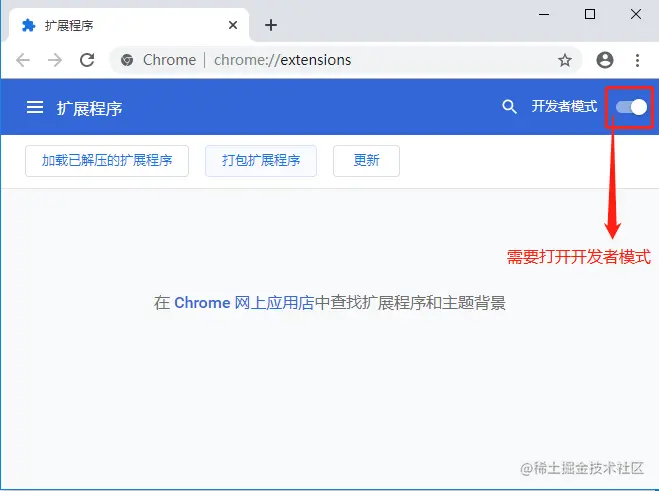Open Chrome's three-dot menu
The width and height of the screenshot is (659, 491).
point(638,61)
